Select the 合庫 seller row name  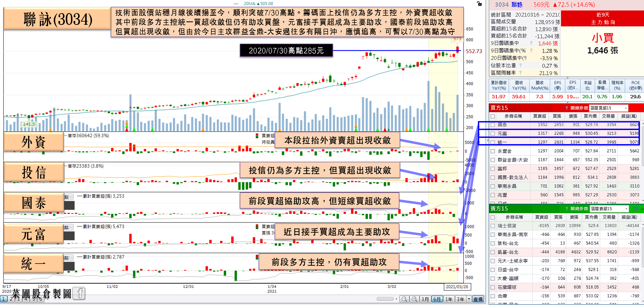[x=502, y=296]
